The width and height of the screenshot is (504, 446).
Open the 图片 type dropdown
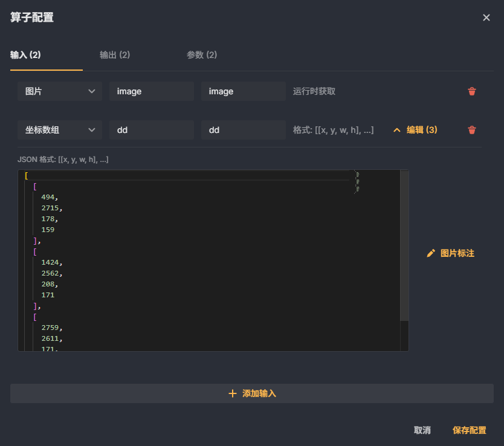point(60,91)
